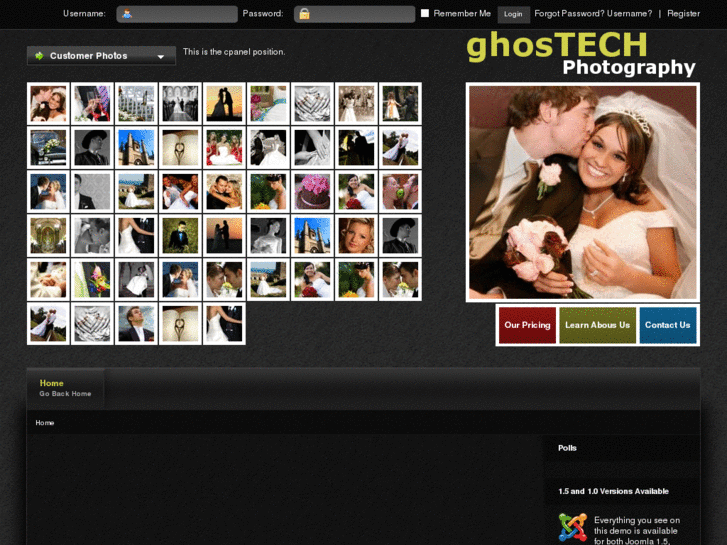
Task: Focus the Password input field
Action: pos(355,14)
